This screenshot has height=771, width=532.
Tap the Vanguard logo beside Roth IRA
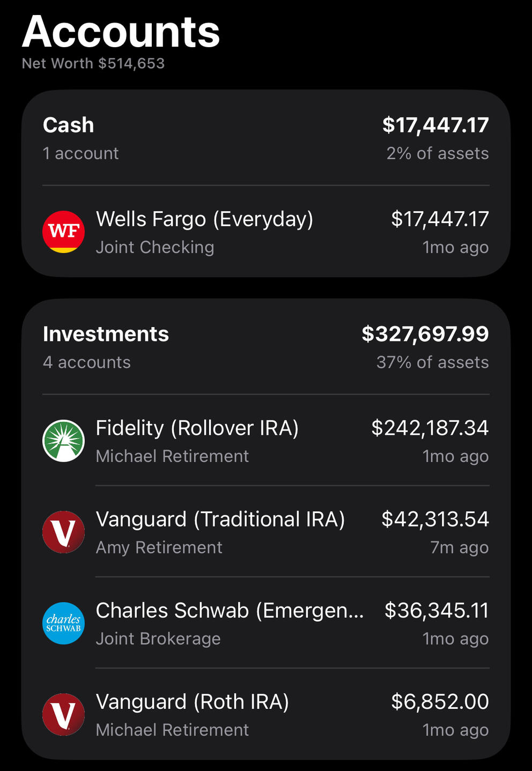[x=63, y=714]
